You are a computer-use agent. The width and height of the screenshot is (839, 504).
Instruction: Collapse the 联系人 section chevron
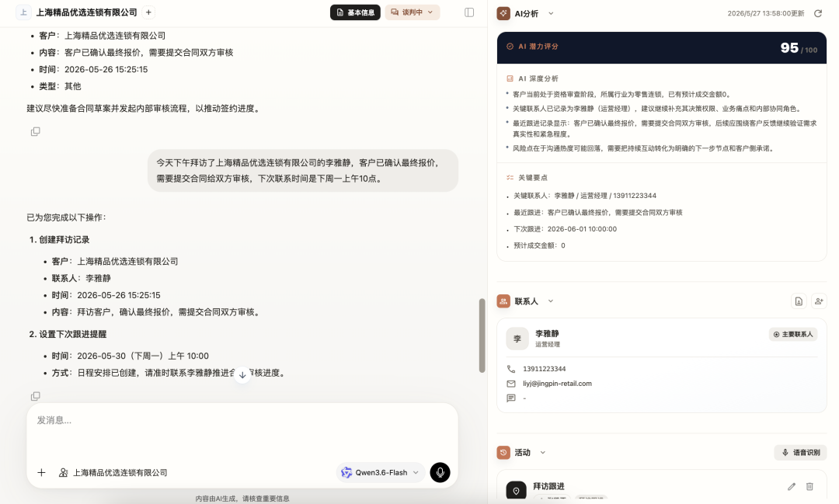pos(551,301)
